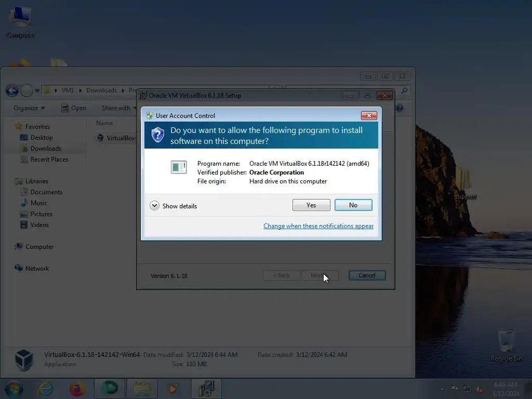Open the Computer desktop icon
Viewport: 532px width, 399px height.
point(20,21)
